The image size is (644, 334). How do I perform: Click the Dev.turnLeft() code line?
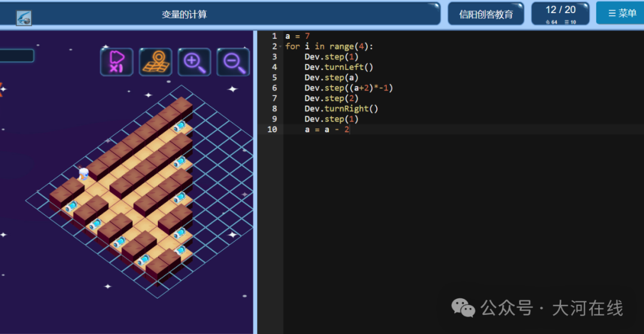[x=339, y=67]
